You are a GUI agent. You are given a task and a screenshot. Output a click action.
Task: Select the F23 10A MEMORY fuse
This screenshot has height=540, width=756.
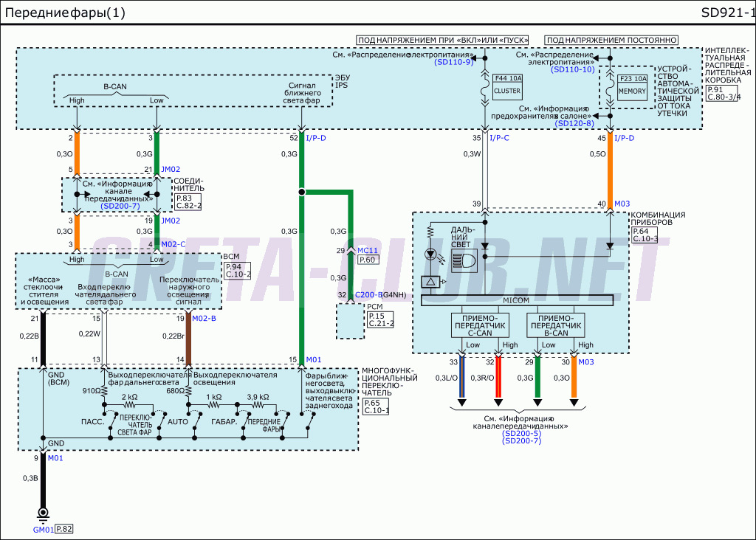tap(632, 86)
